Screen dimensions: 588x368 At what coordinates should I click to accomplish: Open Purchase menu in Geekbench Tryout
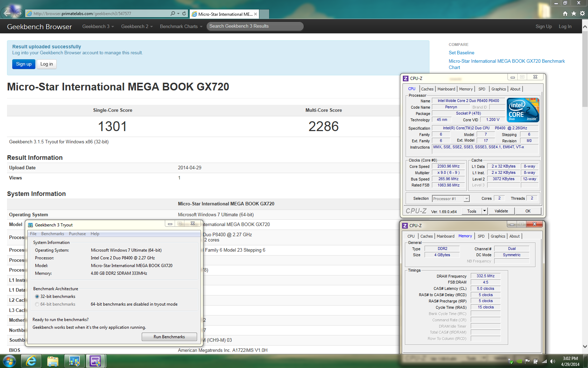[77, 234]
